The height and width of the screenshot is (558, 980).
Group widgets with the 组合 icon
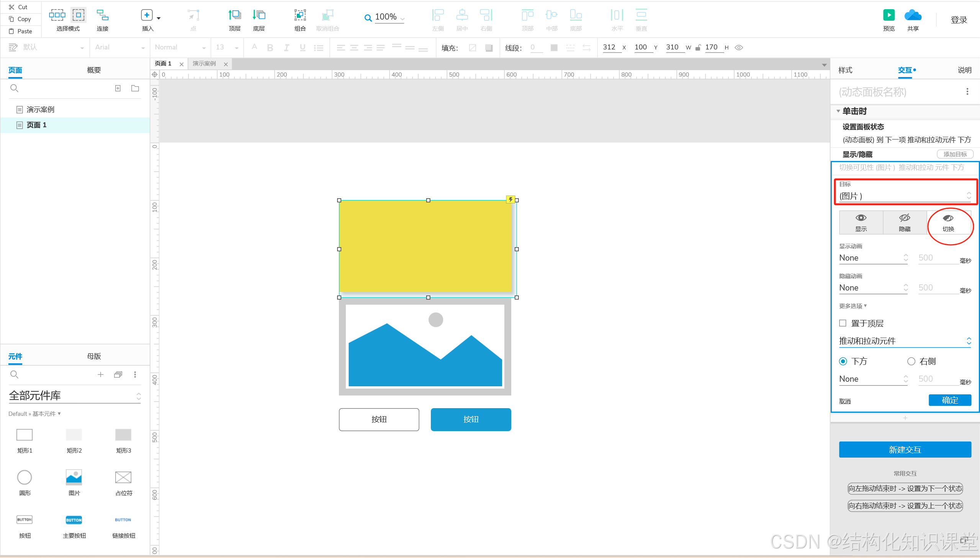pyautogui.click(x=300, y=15)
